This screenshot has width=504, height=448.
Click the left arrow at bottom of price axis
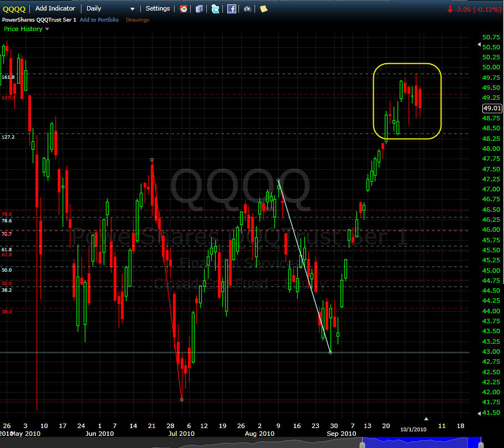(x=479, y=413)
